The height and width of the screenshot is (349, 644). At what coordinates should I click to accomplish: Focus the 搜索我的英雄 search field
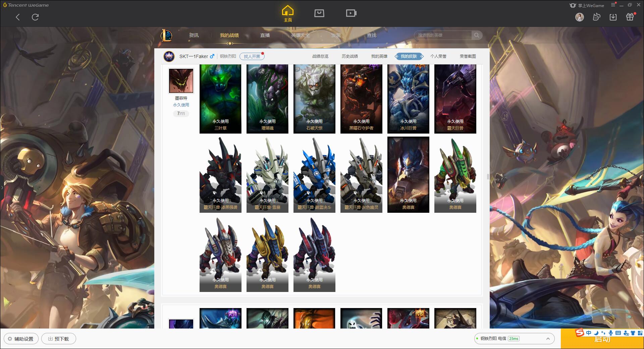[x=443, y=35]
